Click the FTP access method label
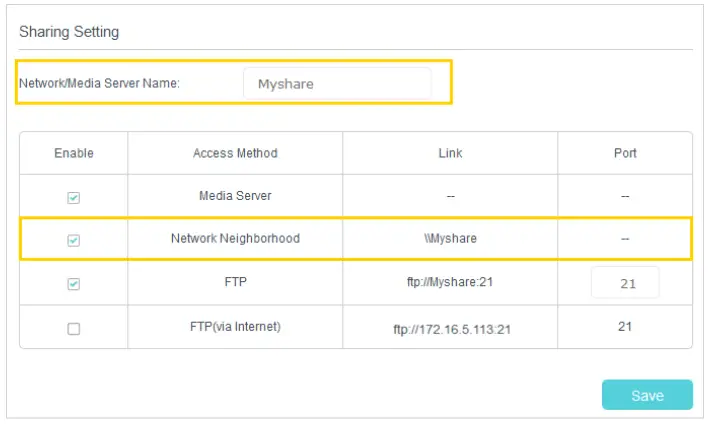 235,282
